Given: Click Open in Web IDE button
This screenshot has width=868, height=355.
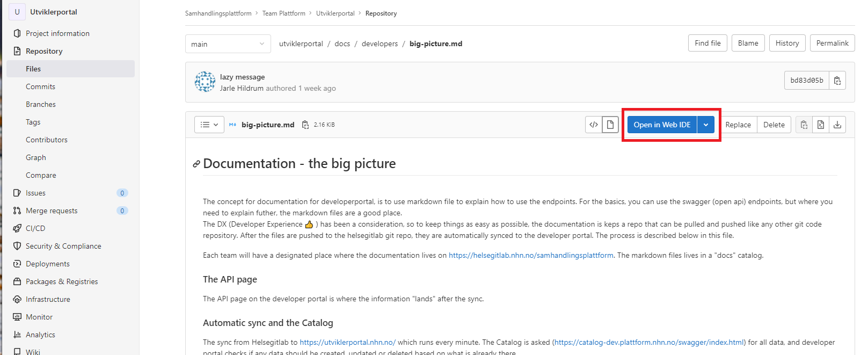Looking at the screenshot, I should click(662, 125).
